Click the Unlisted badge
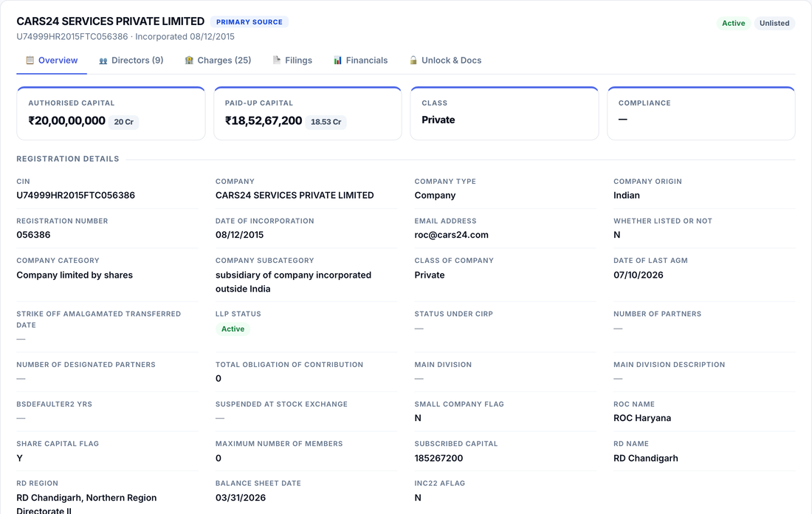Viewport: 812px width, 514px height. pos(774,24)
